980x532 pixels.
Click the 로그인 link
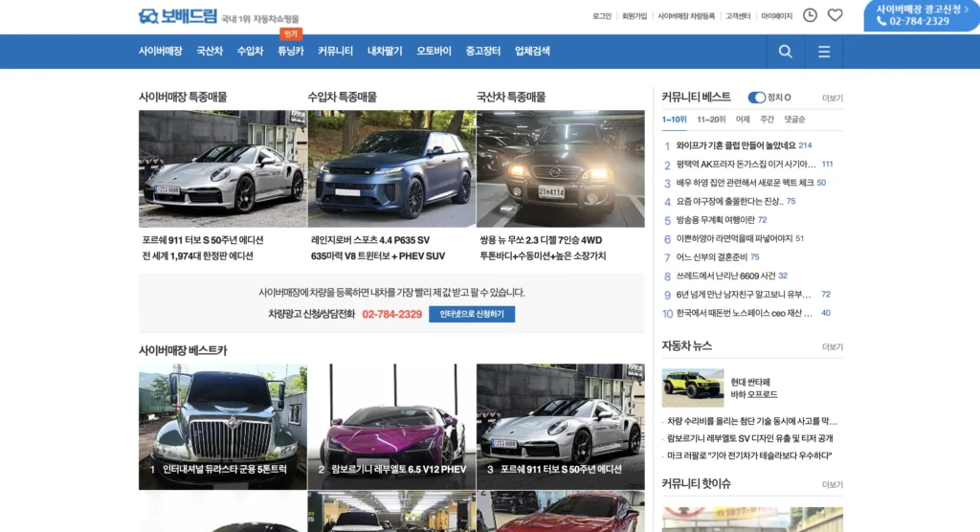[602, 16]
